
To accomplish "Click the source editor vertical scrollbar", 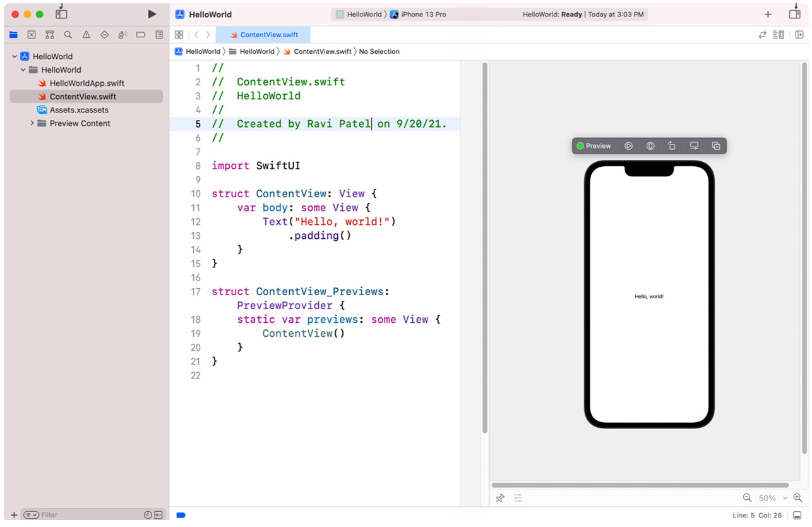I will coord(485,247).
